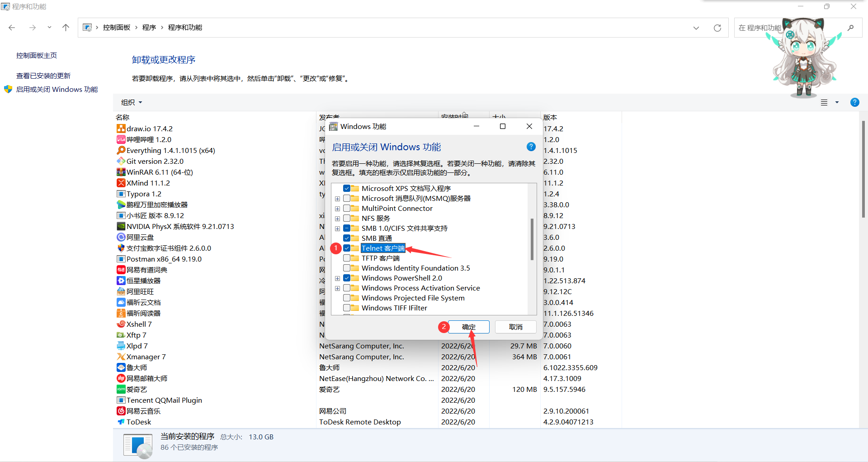Select the draw.io 17.4.2 program icon
Image resolution: width=868 pixels, height=462 pixels.
(121, 129)
